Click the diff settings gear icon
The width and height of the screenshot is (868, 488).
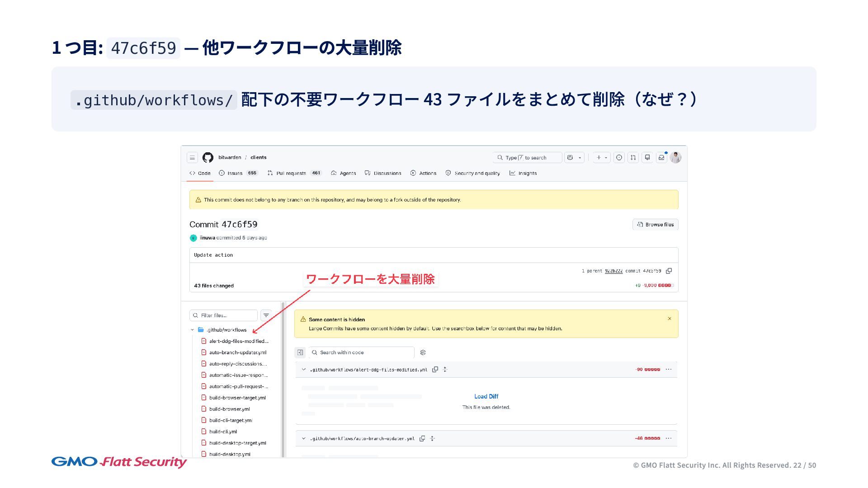(423, 352)
